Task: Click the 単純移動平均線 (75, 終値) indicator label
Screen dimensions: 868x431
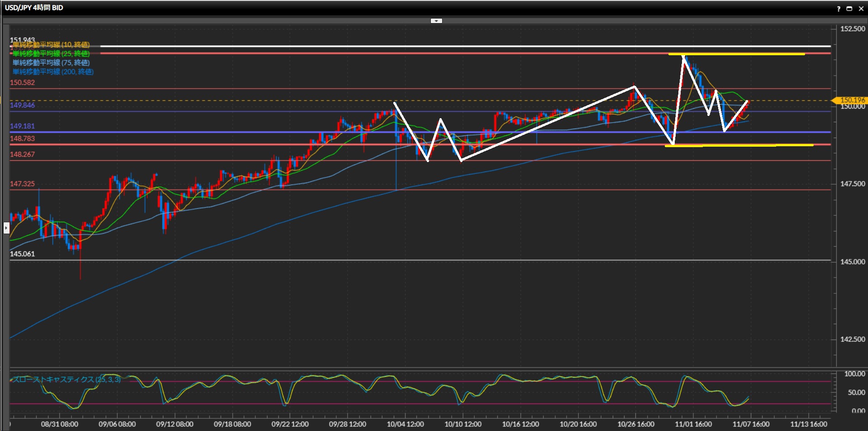Action: (51, 63)
